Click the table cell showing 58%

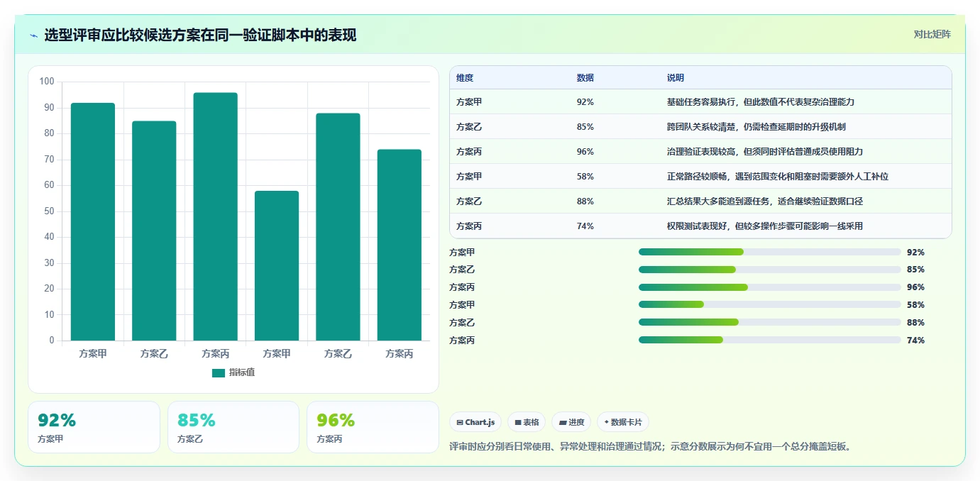point(585,177)
